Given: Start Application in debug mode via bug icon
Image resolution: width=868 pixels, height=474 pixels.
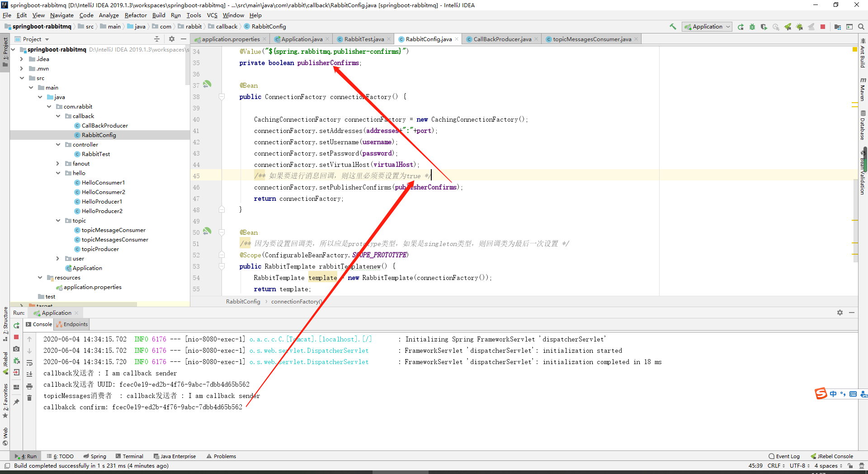Looking at the screenshot, I should coord(752,27).
